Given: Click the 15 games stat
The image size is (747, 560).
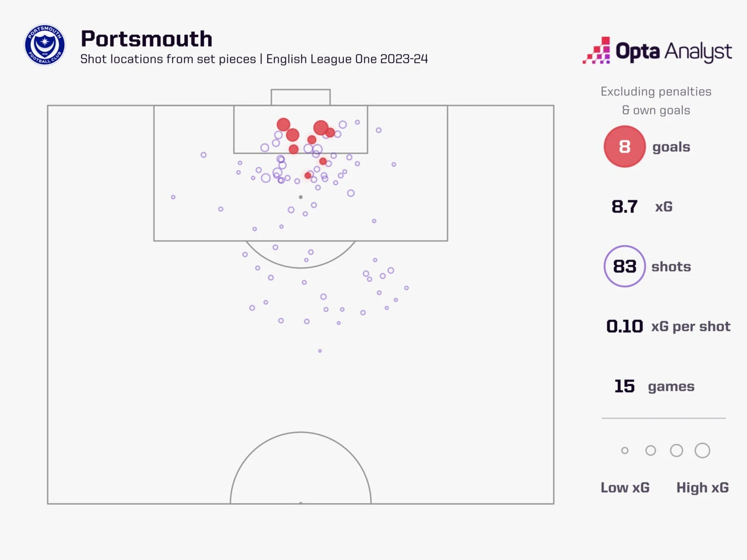Looking at the screenshot, I should click(x=625, y=386).
